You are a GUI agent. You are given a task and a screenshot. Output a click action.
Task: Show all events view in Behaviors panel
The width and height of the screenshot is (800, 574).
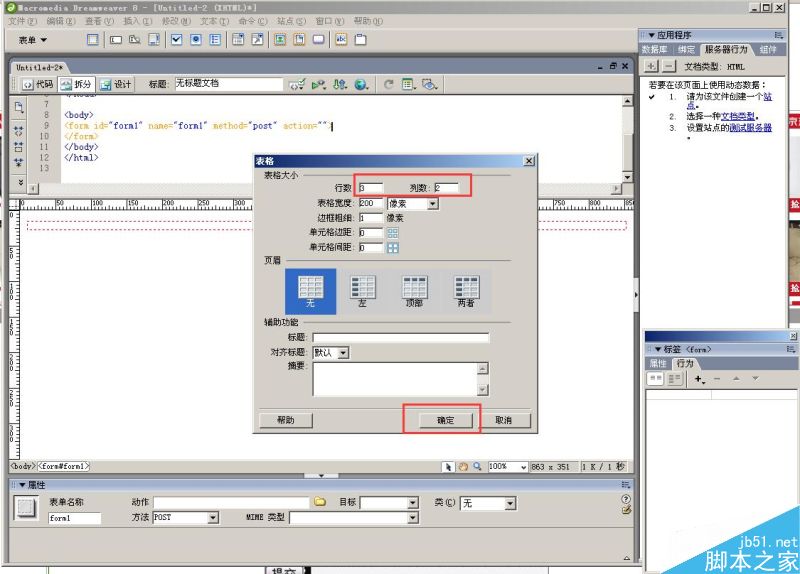[674, 379]
